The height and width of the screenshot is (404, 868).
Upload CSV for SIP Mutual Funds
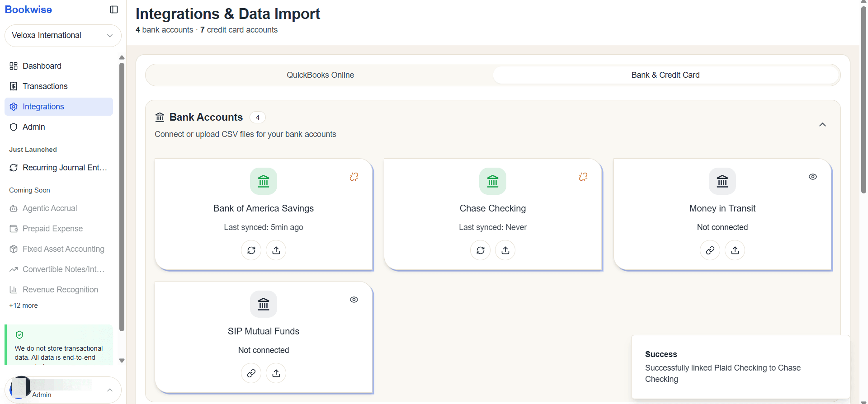click(276, 373)
